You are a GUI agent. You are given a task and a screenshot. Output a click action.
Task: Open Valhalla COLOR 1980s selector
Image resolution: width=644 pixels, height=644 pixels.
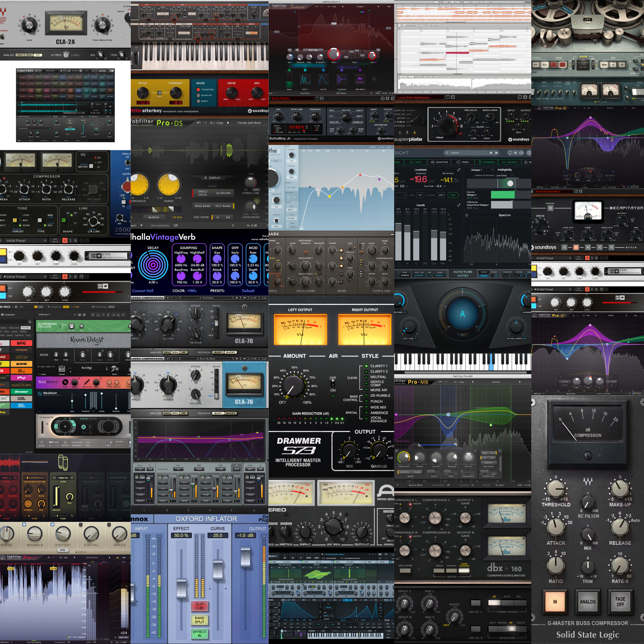[x=192, y=291]
